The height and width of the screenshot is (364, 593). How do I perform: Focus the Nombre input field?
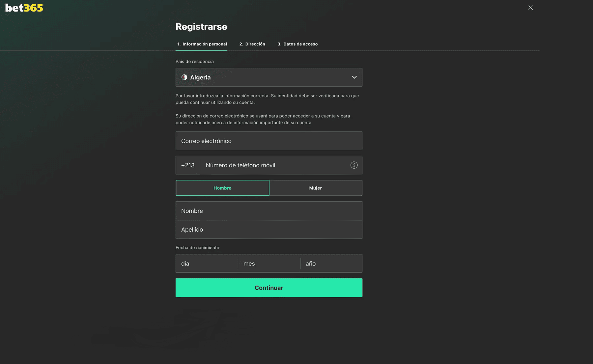click(269, 211)
